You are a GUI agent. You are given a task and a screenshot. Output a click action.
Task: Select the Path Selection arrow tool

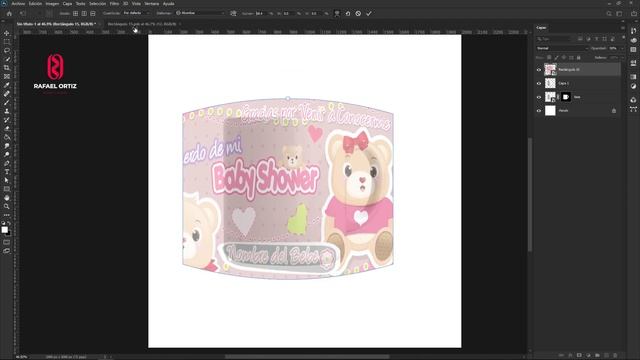click(7, 180)
